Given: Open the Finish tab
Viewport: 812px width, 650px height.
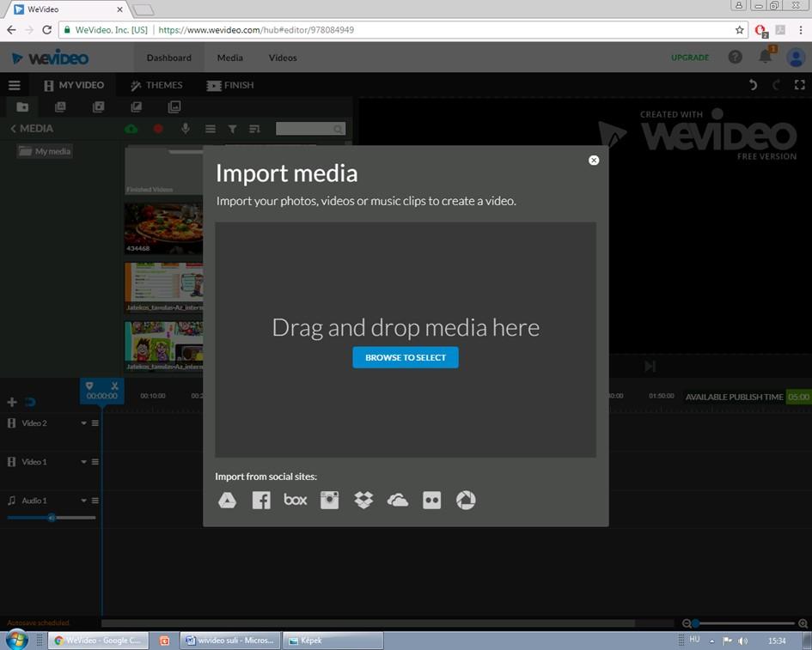Looking at the screenshot, I should [x=230, y=85].
